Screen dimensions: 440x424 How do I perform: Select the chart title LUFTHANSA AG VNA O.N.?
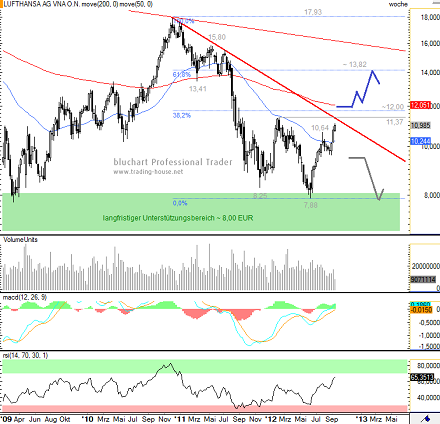(x=42, y=4)
